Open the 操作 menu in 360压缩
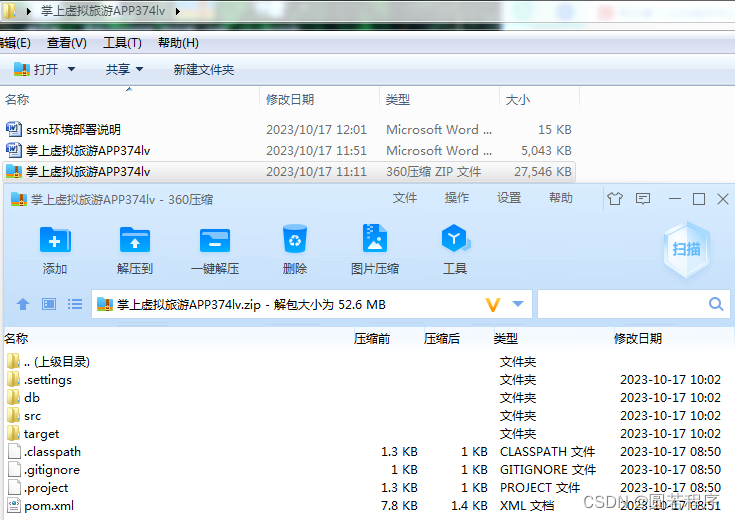 457,198
